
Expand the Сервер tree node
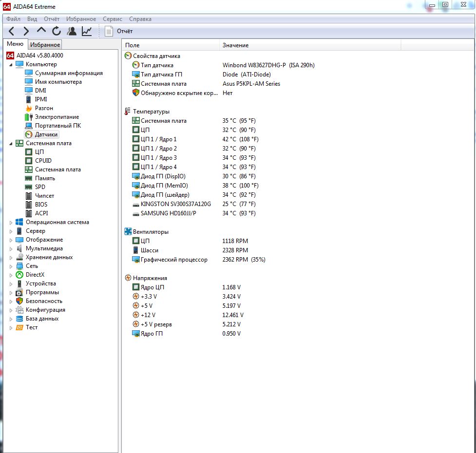[x=11, y=231]
